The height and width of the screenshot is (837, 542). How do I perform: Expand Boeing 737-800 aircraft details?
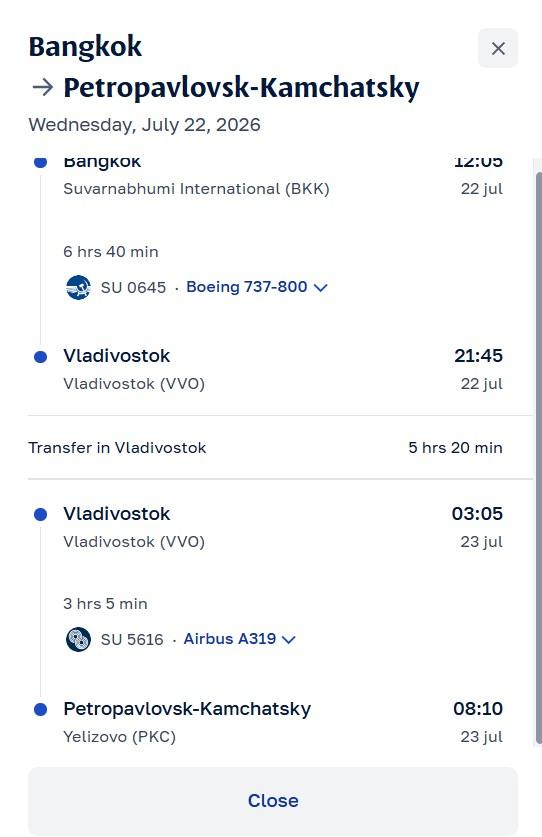256,287
